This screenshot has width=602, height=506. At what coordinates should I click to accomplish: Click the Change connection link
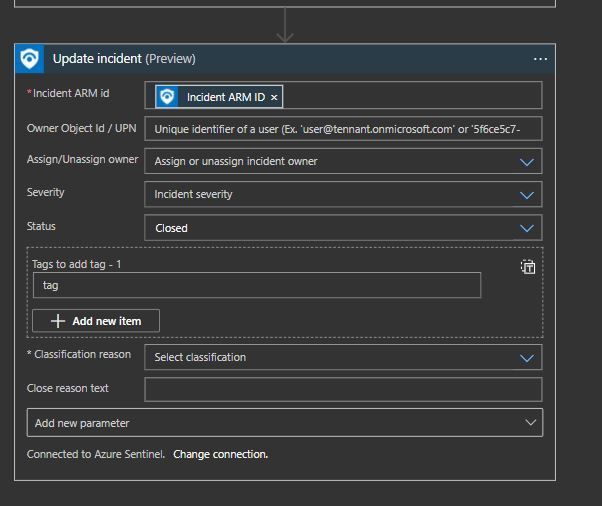click(x=220, y=454)
